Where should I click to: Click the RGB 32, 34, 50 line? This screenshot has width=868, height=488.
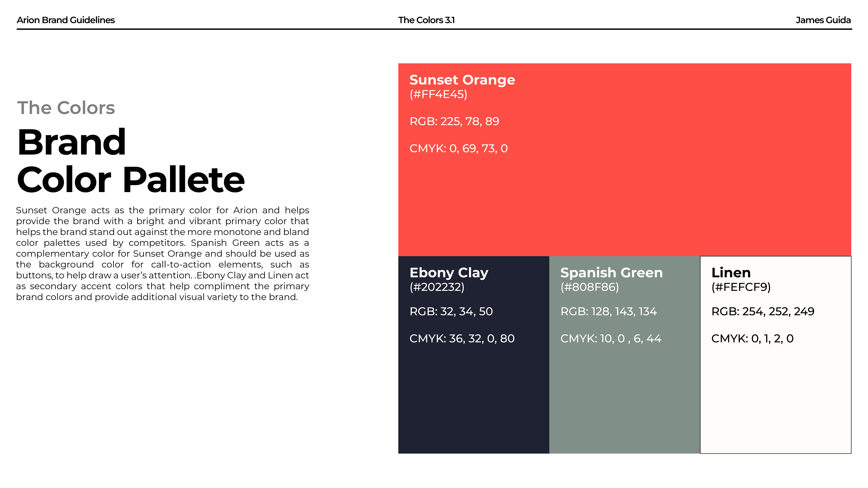(451, 312)
